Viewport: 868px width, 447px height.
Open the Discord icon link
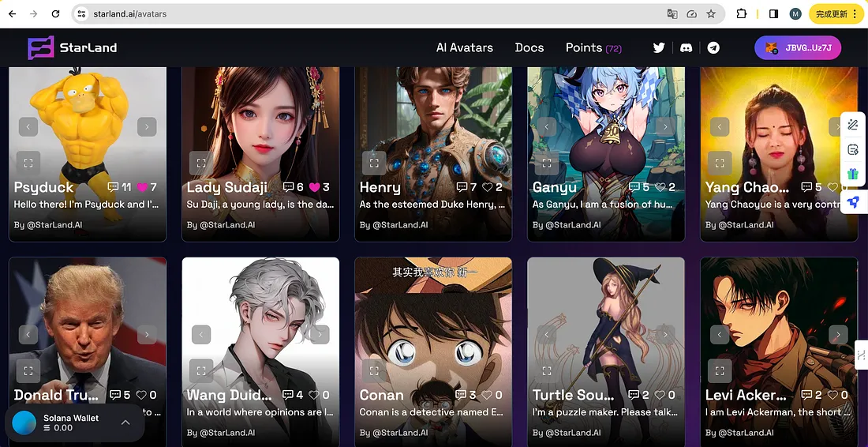coord(687,47)
